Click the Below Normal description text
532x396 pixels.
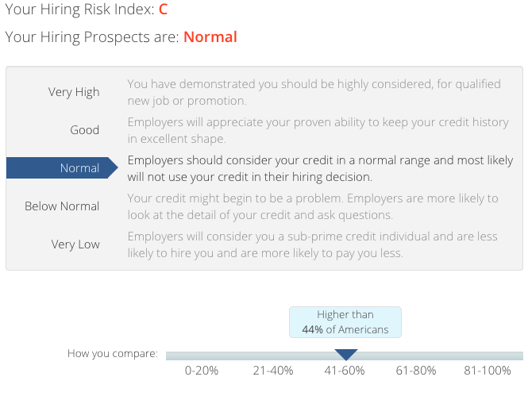(313, 206)
